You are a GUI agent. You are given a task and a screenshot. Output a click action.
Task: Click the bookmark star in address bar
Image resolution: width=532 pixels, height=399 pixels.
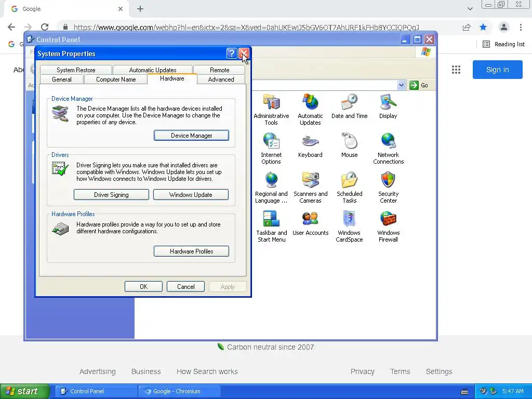pyautogui.click(x=483, y=27)
